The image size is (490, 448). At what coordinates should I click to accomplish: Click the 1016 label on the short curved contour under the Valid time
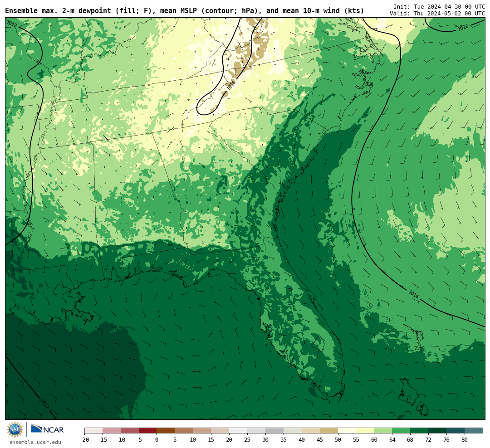(x=463, y=28)
